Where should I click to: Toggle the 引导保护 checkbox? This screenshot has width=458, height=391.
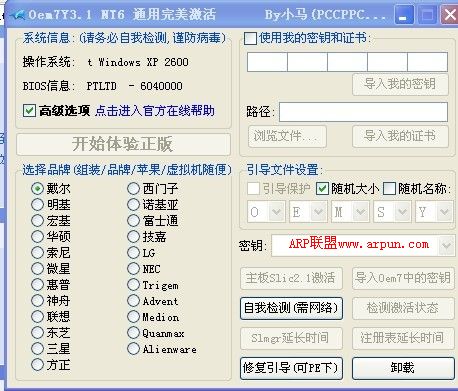point(253,189)
